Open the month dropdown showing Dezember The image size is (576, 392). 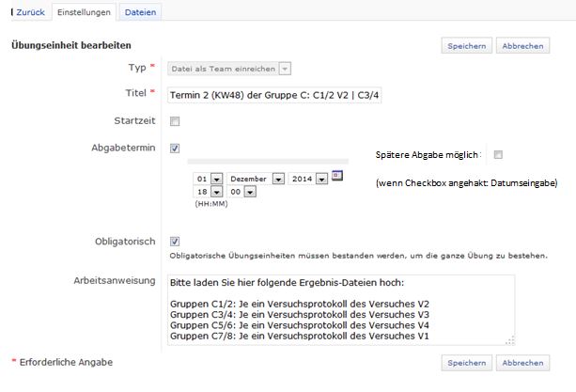click(x=278, y=178)
